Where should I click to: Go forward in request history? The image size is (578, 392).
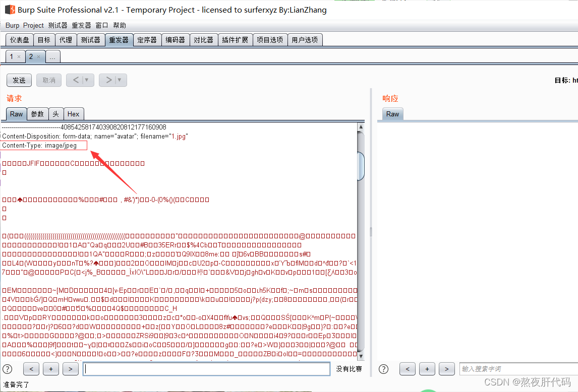tap(108, 80)
